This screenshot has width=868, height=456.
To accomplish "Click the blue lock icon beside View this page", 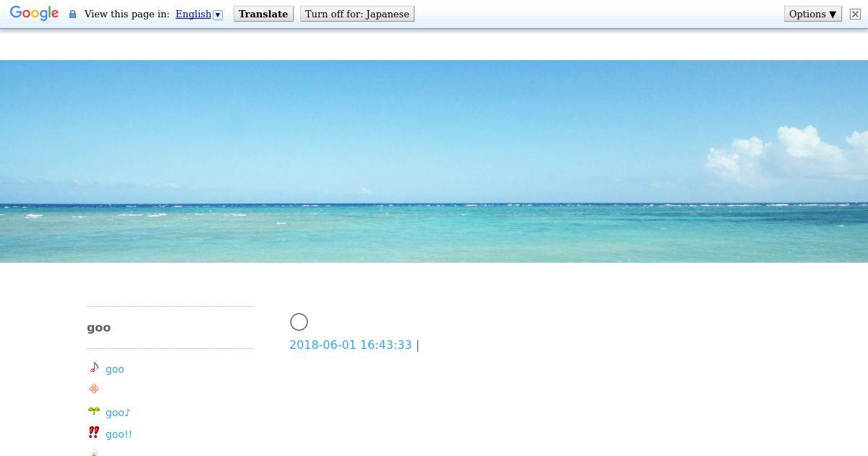I will [x=72, y=14].
